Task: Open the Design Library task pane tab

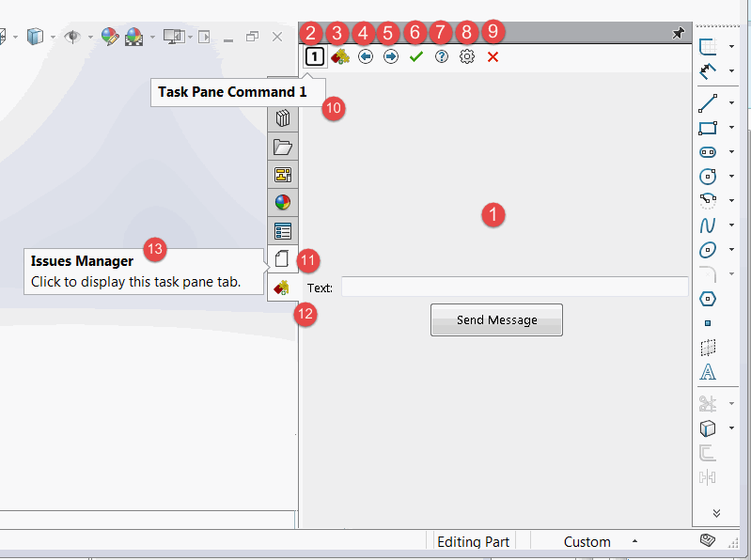Action: point(283,118)
